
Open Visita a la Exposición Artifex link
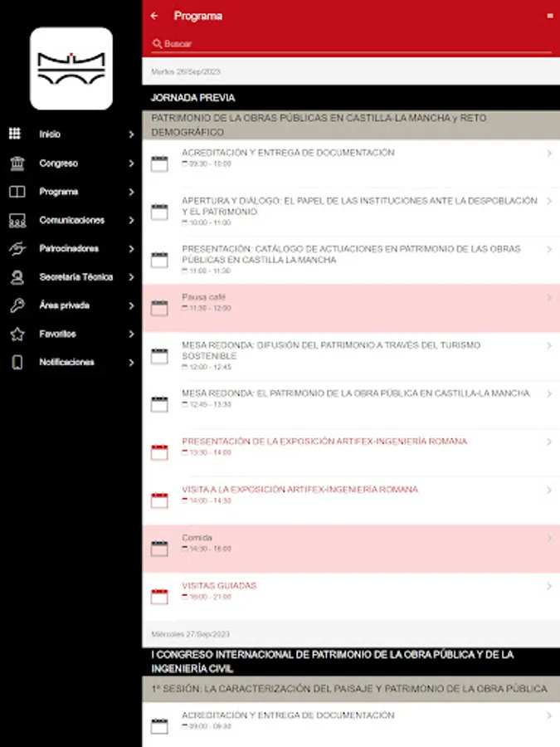[x=299, y=489]
